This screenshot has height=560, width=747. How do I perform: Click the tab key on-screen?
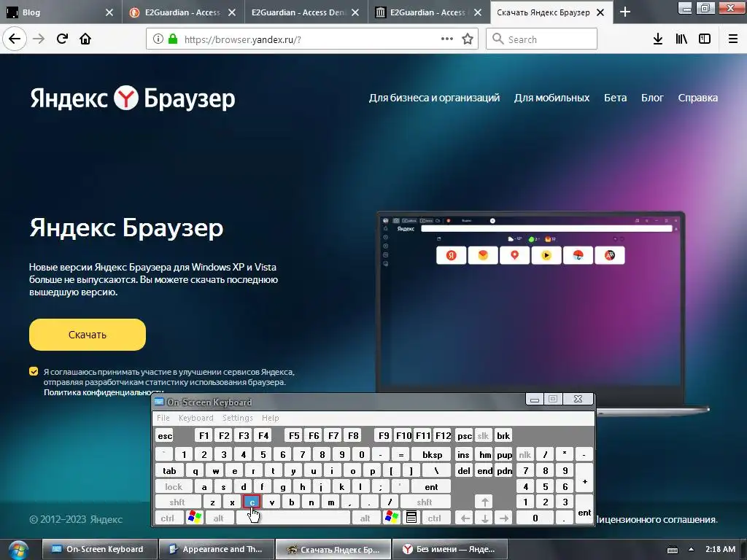tap(169, 471)
